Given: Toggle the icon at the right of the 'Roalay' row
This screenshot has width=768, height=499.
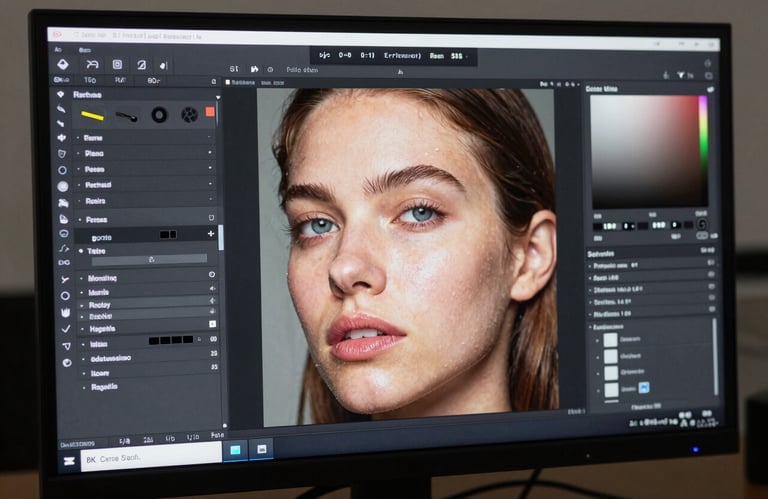Looking at the screenshot, I should pyautogui.click(x=213, y=301).
